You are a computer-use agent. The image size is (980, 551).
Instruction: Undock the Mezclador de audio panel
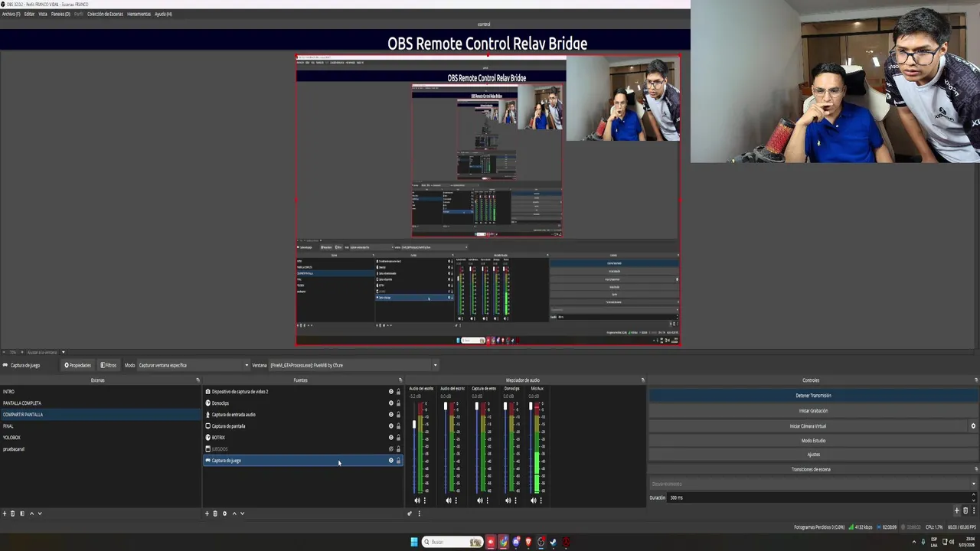pos(642,380)
